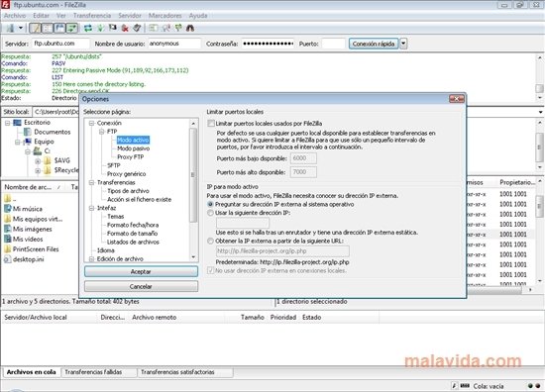Select the Equipo computer node
Screen dimensions: 545x392
[28, 142]
